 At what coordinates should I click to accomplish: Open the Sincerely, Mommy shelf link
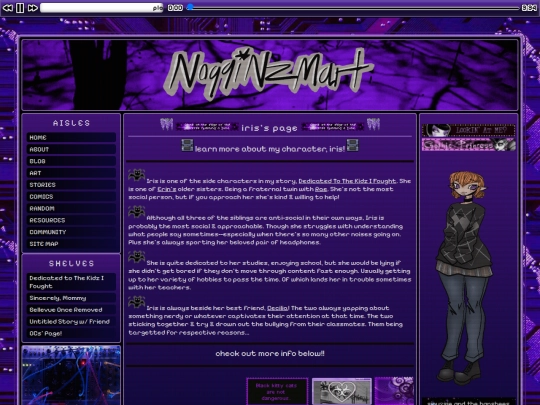coord(71,298)
